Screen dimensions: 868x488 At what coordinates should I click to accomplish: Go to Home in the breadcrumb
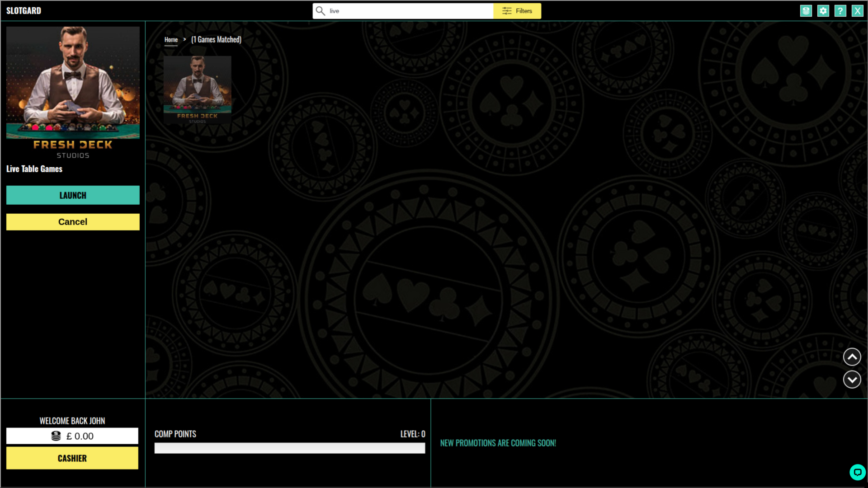click(x=171, y=40)
